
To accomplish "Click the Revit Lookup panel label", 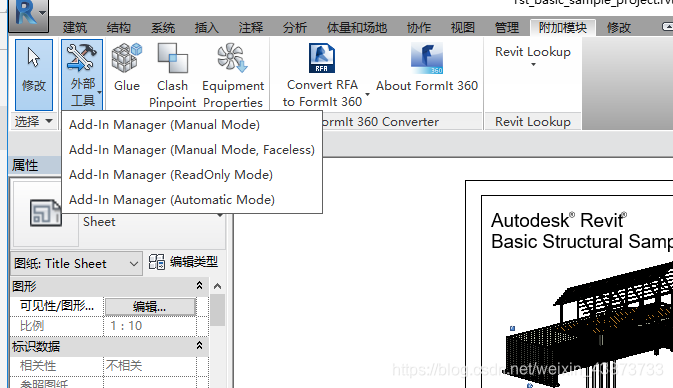I will click(533, 122).
